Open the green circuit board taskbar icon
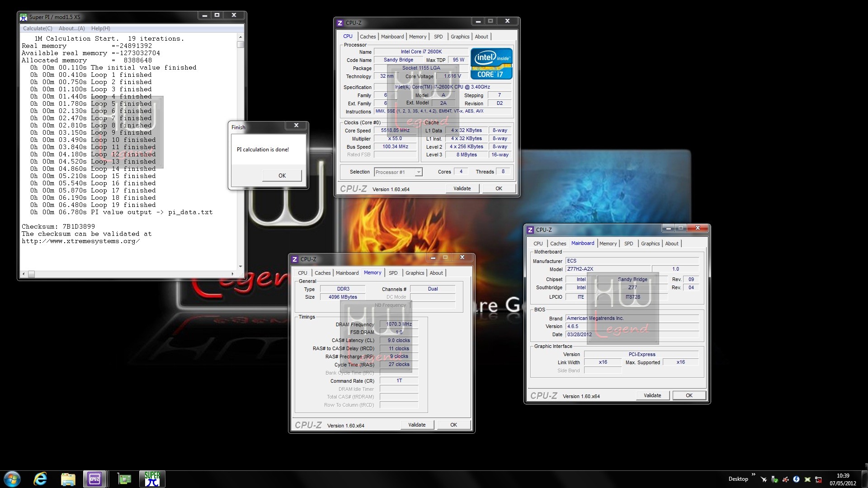This screenshot has width=868, height=488. pos(124,479)
